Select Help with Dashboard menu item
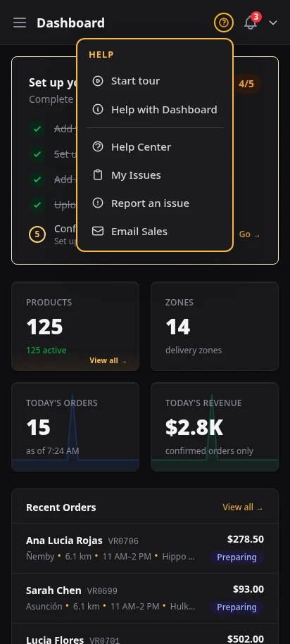The height and width of the screenshot is (644, 290). tap(155, 110)
